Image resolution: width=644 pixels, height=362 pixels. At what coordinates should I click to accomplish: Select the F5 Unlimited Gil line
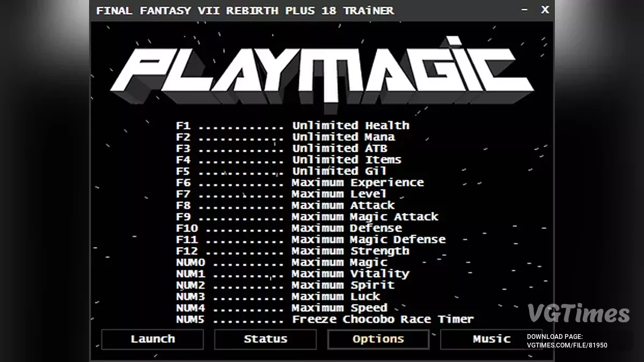[x=281, y=171]
